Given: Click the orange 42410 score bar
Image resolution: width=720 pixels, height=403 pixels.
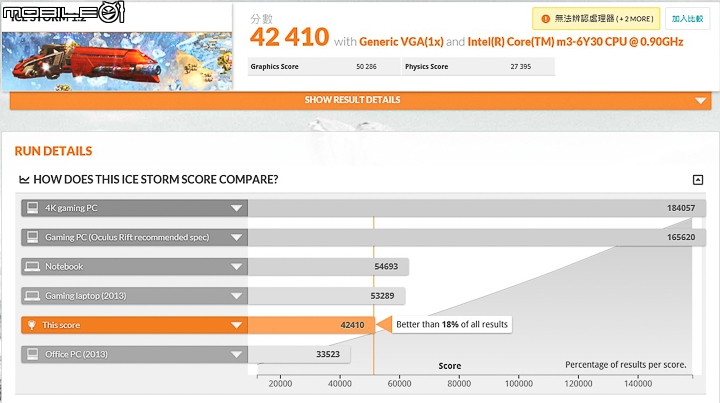Looking at the screenshot, I should click(311, 325).
